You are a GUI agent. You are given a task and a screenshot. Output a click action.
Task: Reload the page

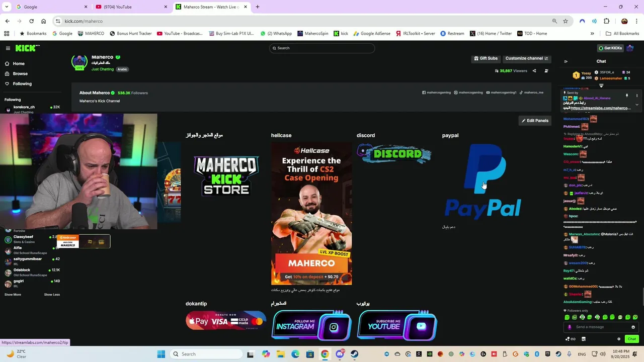coord(31,21)
